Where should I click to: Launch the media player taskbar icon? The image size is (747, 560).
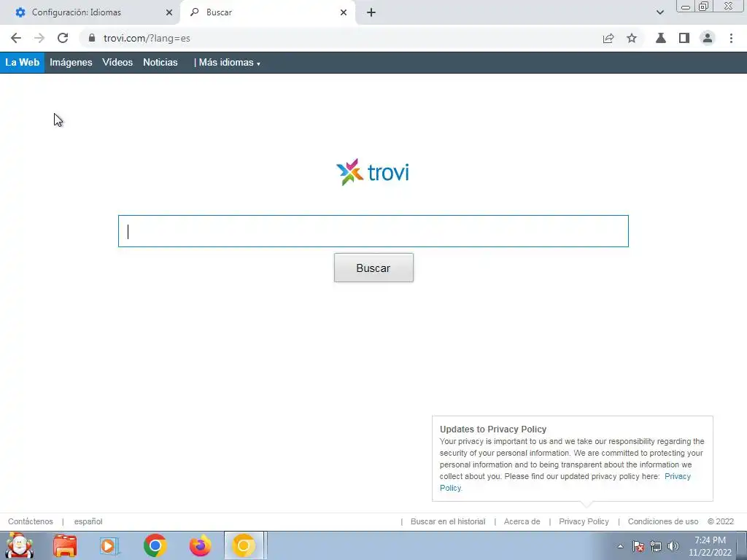(x=109, y=545)
